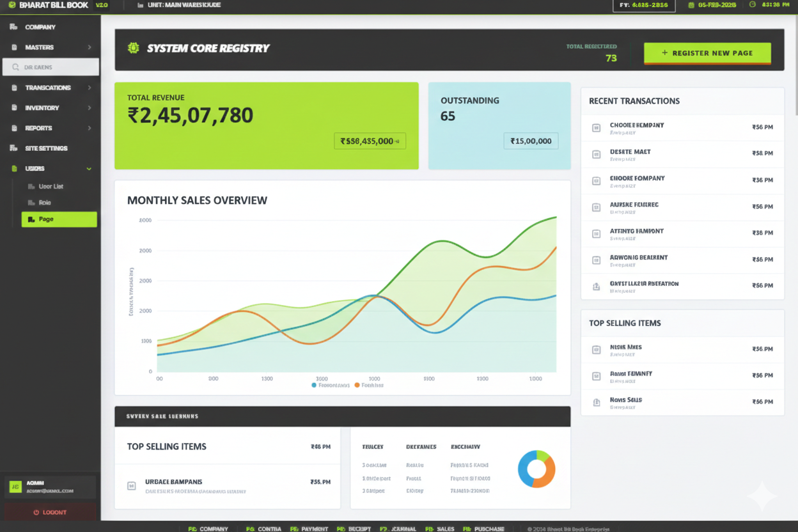798x532 pixels.
Task: Click the Register New Page button
Action: [707, 53]
